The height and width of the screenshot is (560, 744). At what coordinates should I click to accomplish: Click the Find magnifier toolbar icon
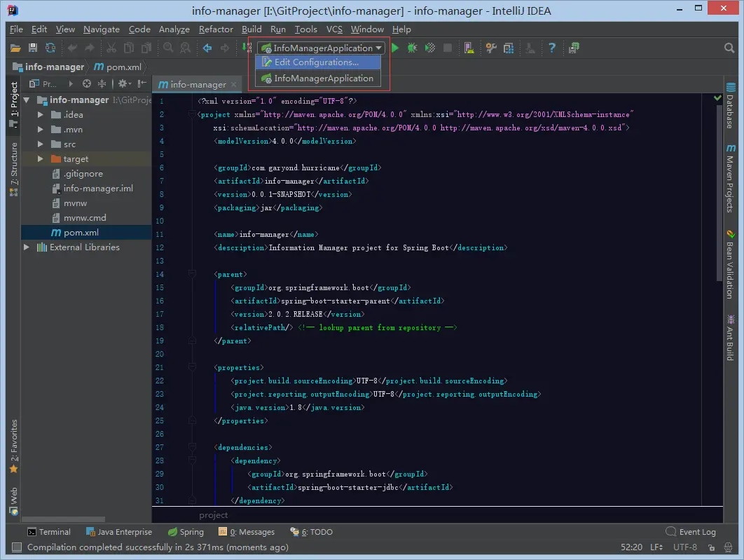coord(168,48)
